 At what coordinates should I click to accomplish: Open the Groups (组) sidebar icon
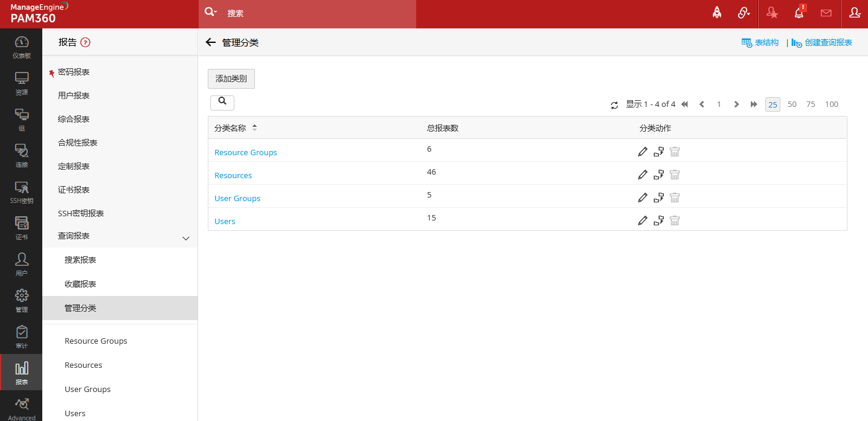[21, 120]
